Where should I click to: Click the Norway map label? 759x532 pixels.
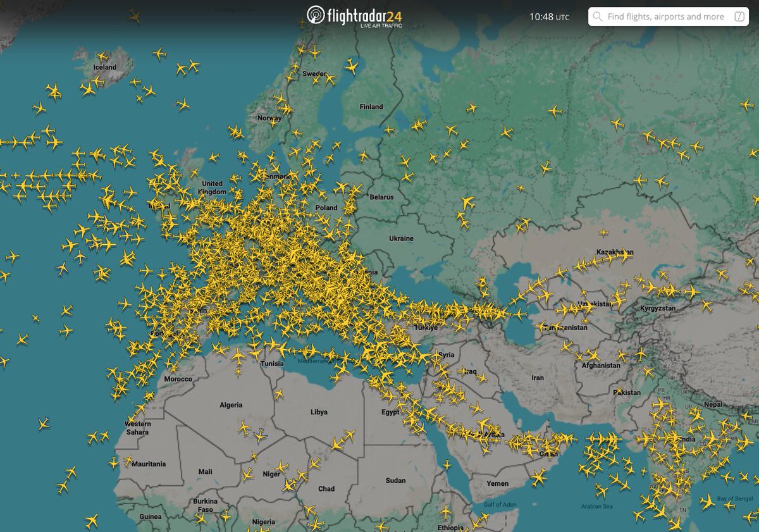269,118
